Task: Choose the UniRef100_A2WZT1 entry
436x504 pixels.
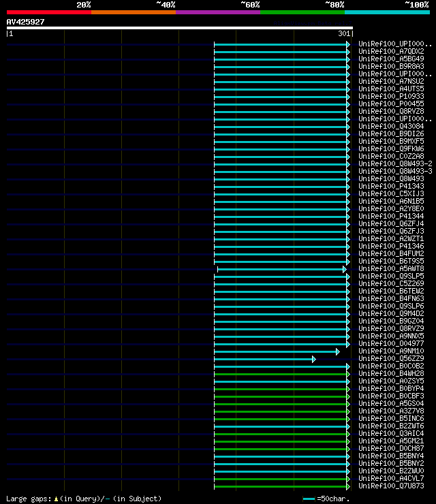Action: click(x=391, y=238)
